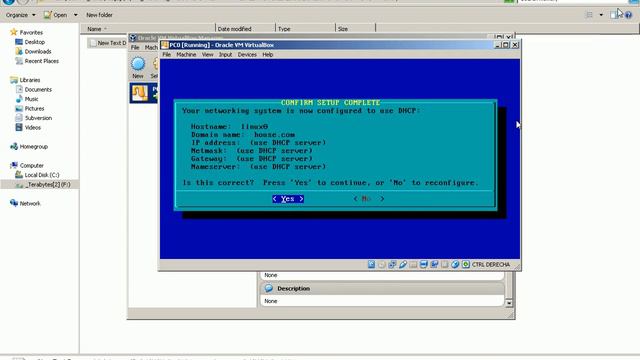Click the USB devices indicator in VM status bar
Image resolution: width=640 pixels, height=360 pixels.
(403, 264)
